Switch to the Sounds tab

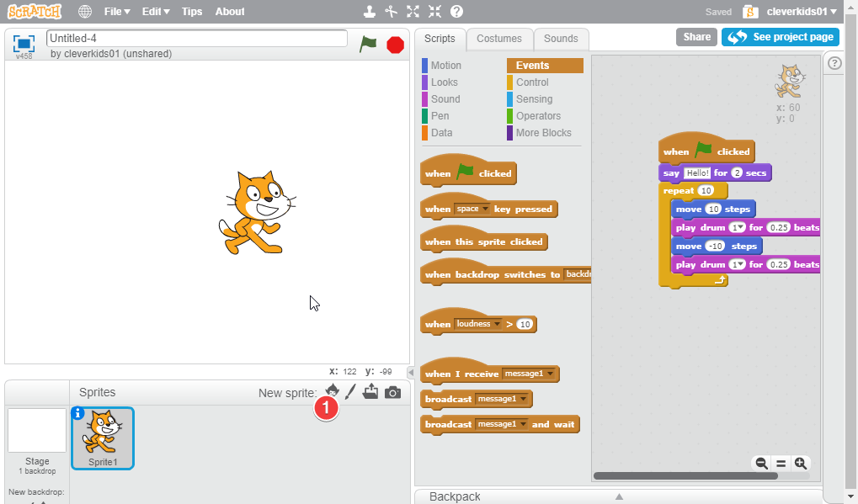pos(561,39)
